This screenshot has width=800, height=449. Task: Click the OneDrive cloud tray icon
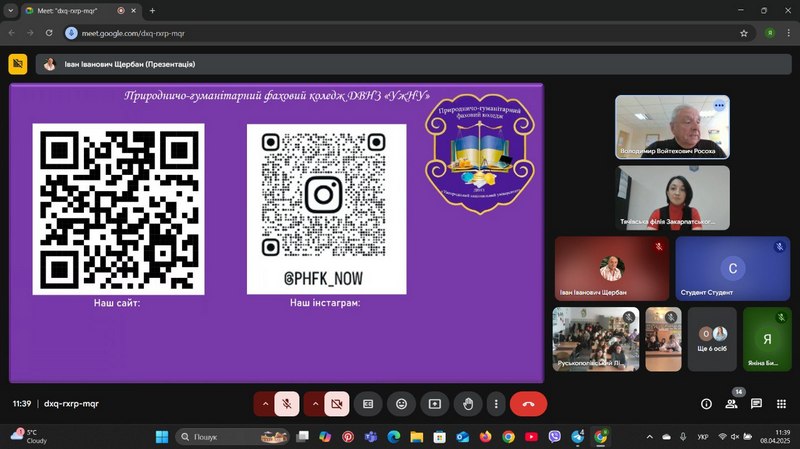coord(666,437)
